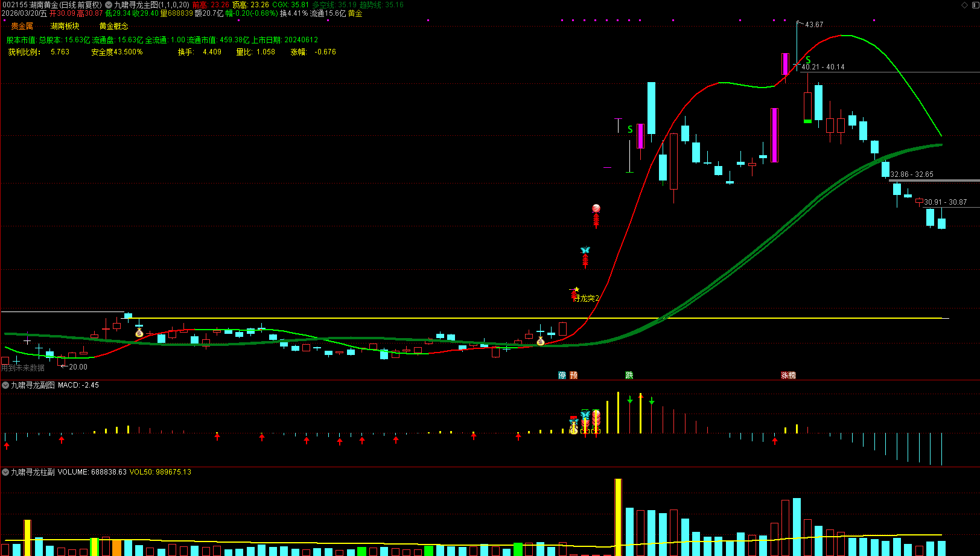The image size is (980, 556).
Task: Click the orange 预 event marker
Action: coord(573,375)
